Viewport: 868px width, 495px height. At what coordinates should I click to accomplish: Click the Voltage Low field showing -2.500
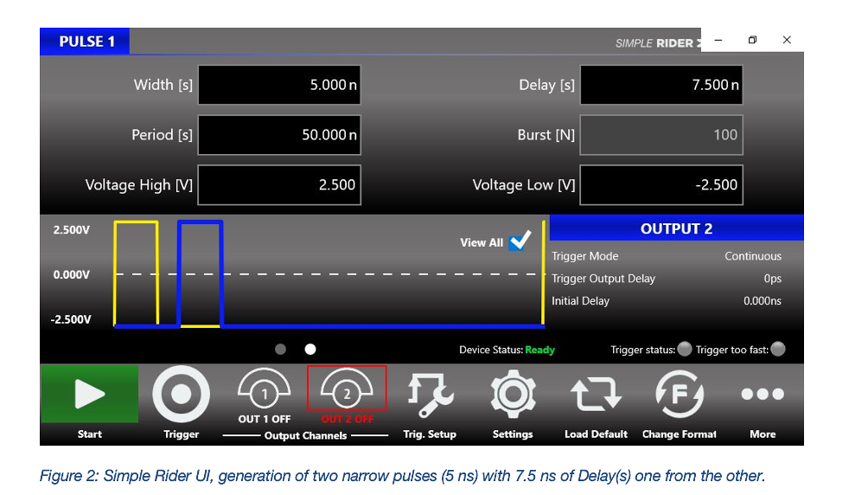[x=661, y=184]
